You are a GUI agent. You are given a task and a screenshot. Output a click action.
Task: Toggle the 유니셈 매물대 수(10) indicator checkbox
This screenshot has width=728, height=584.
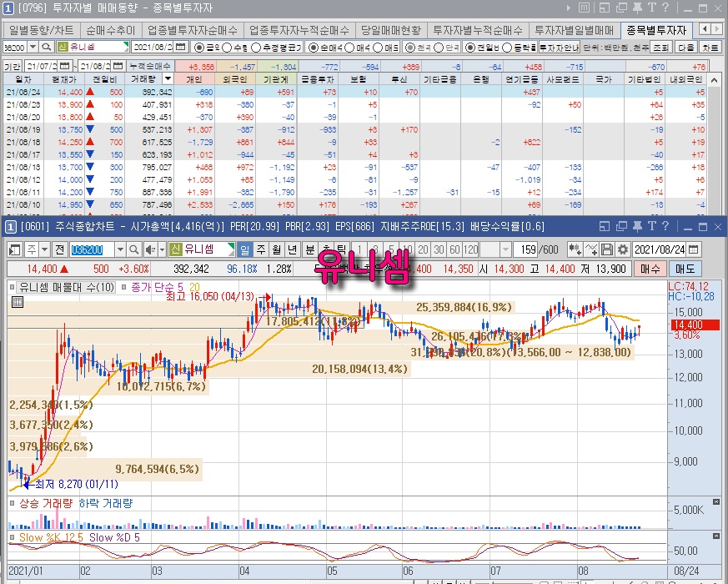pyautogui.click(x=12, y=287)
